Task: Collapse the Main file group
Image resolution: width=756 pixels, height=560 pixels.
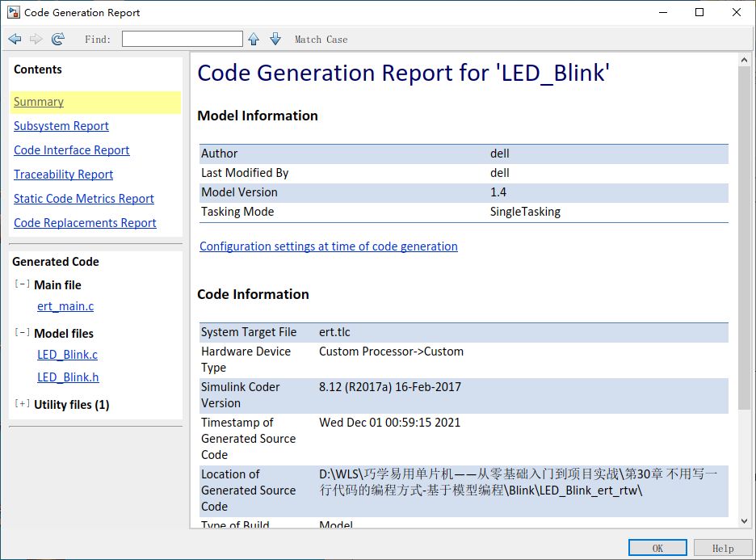Action: coord(22,284)
